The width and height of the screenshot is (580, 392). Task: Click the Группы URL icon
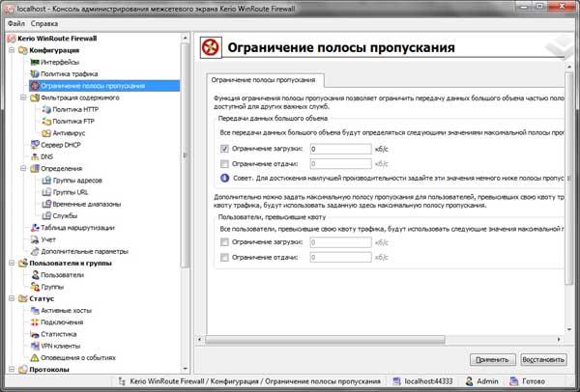pos(46,192)
